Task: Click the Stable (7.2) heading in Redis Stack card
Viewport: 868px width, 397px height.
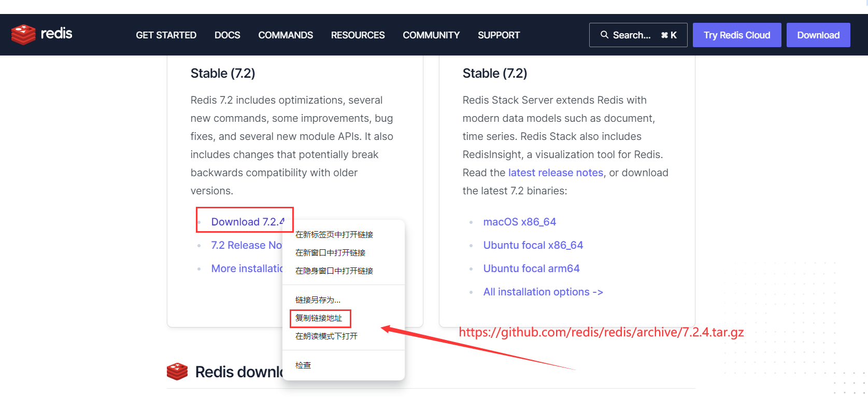Action: (495, 74)
